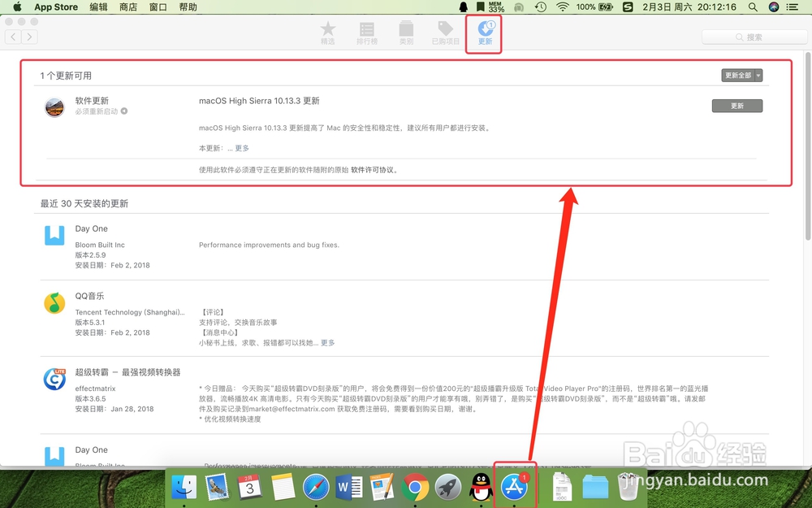812x508 pixels.
Task: Open the Edit (编辑) menu
Action: pos(98,7)
